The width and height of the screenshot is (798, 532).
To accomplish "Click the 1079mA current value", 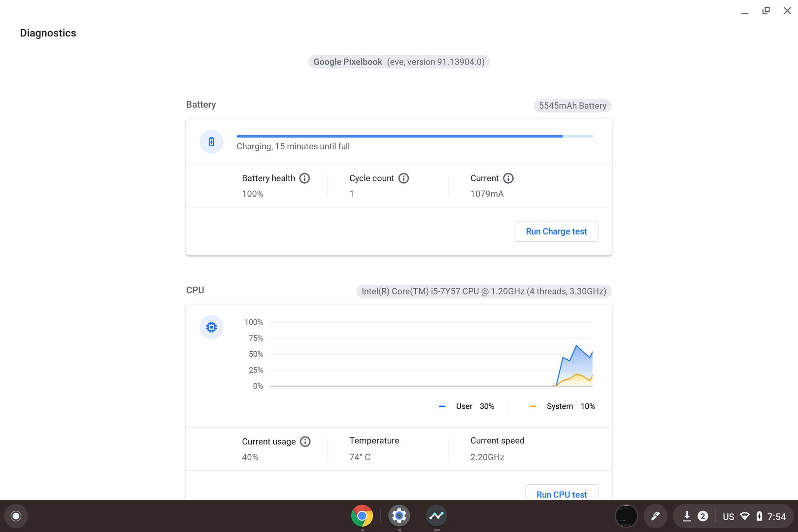I will click(487, 194).
